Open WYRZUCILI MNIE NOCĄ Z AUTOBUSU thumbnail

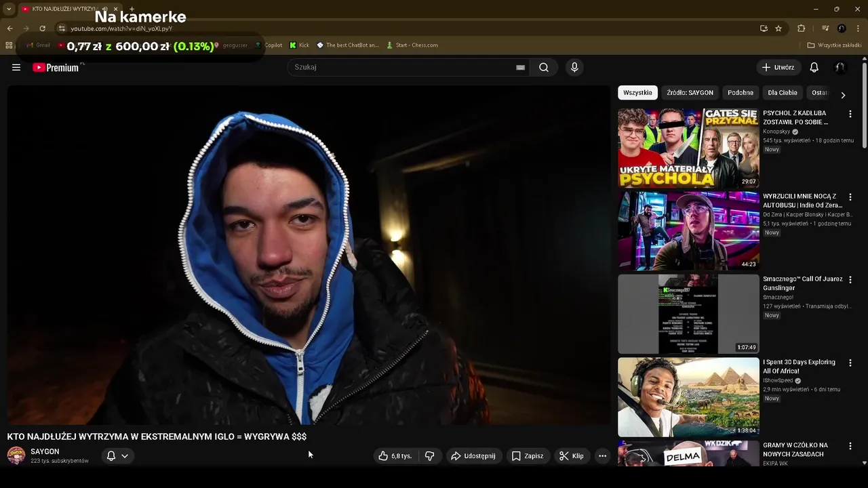click(688, 231)
